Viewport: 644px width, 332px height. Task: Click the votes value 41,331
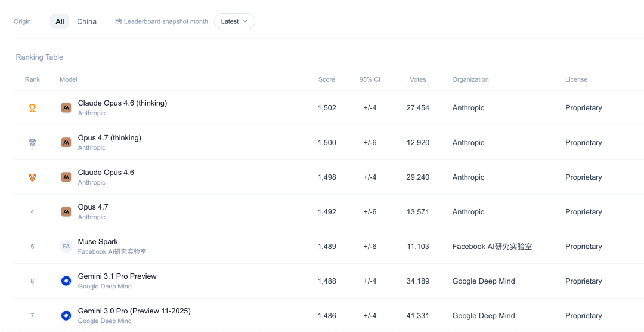417,315
